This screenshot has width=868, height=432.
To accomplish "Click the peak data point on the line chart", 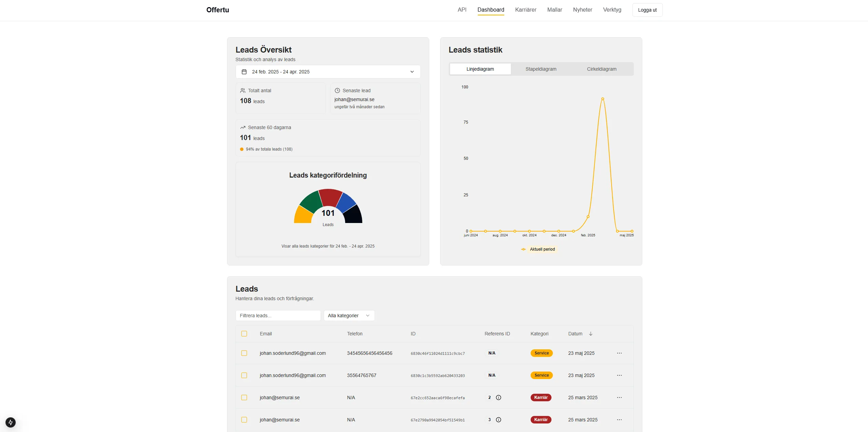I will click(603, 99).
